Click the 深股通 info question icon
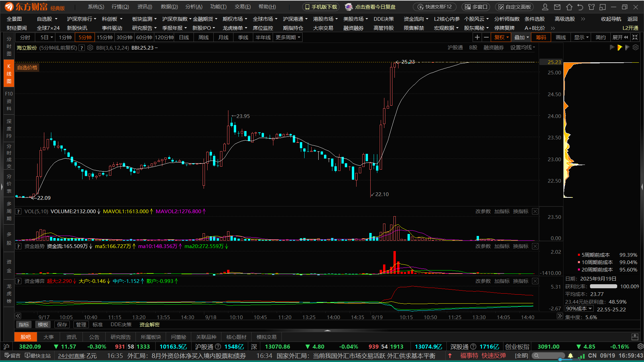This screenshot has width=644, height=362. coord(473,347)
